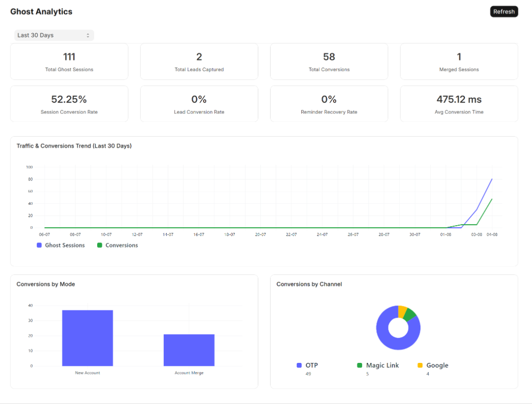Click the Conversions by Channel title
This screenshot has width=532, height=404.
pyautogui.click(x=309, y=284)
